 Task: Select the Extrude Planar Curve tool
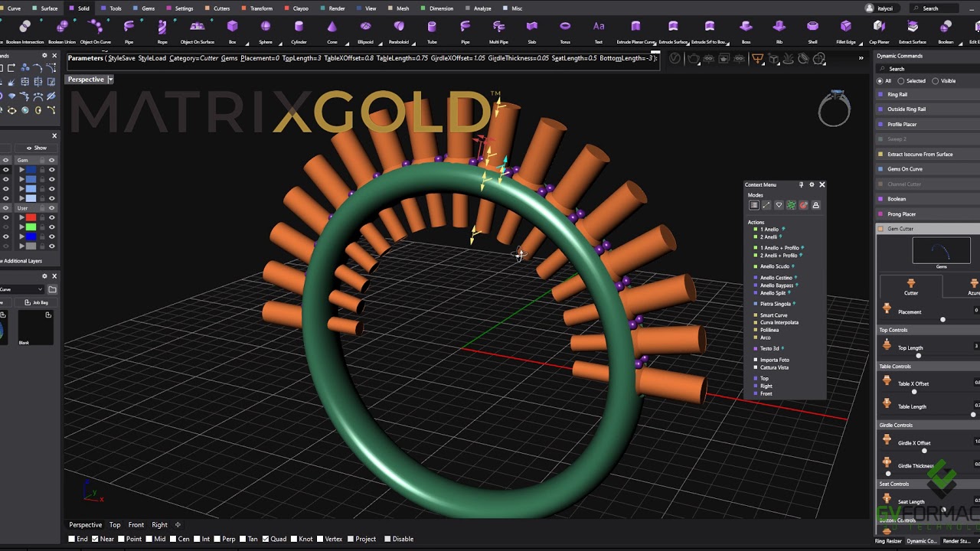635,31
